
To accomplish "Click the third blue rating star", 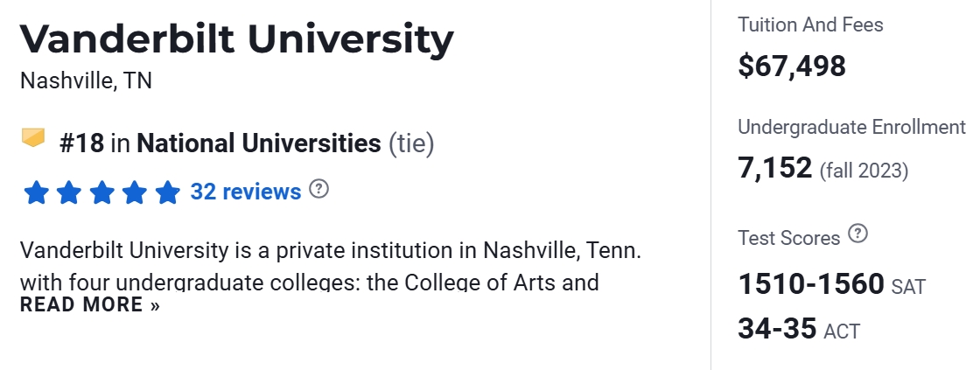I will [x=102, y=192].
